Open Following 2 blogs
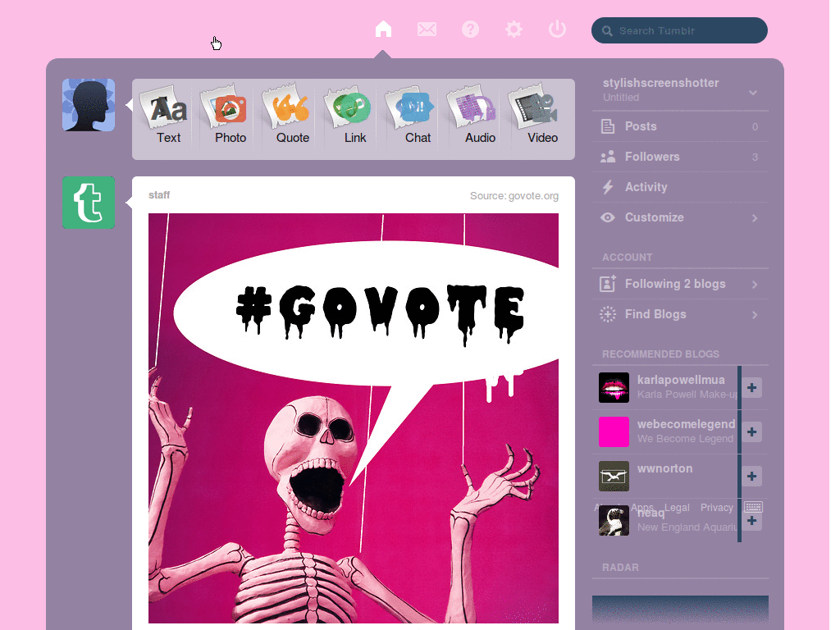This screenshot has width=840, height=630. 680,284
